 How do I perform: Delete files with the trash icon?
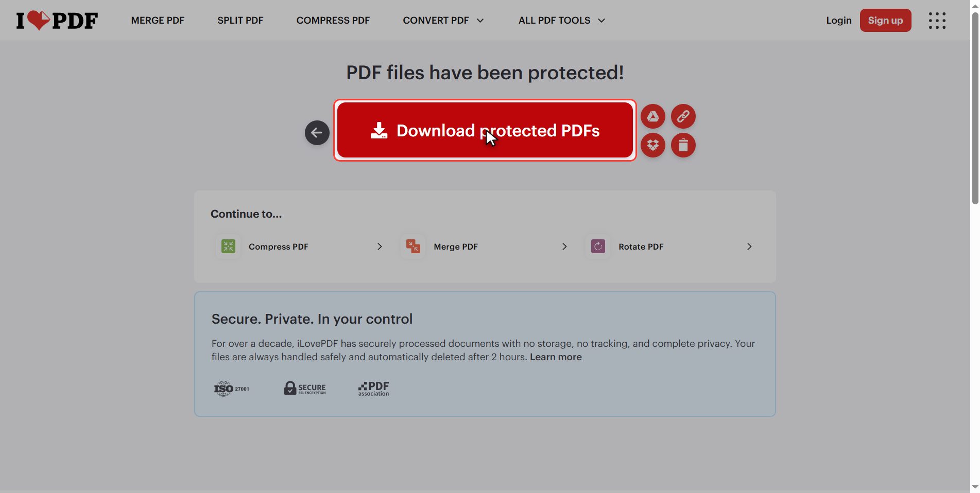point(683,145)
